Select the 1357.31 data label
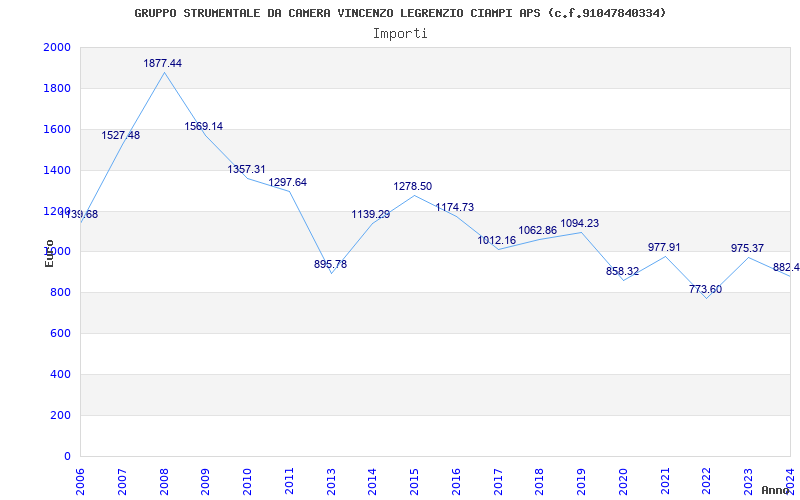The image size is (800, 500). tap(246, 169)
